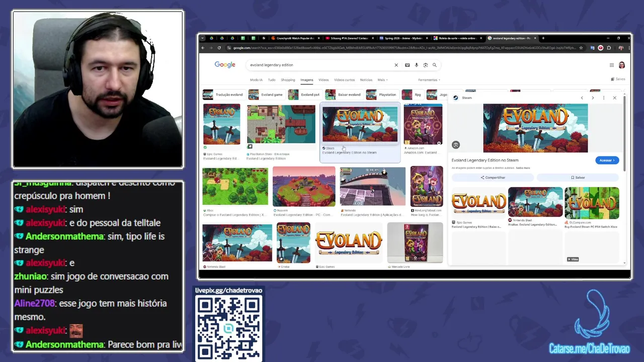Screen dimensions: 644x362
Task: Click the Rpg suggestion chip
Action: pos(412,95)
